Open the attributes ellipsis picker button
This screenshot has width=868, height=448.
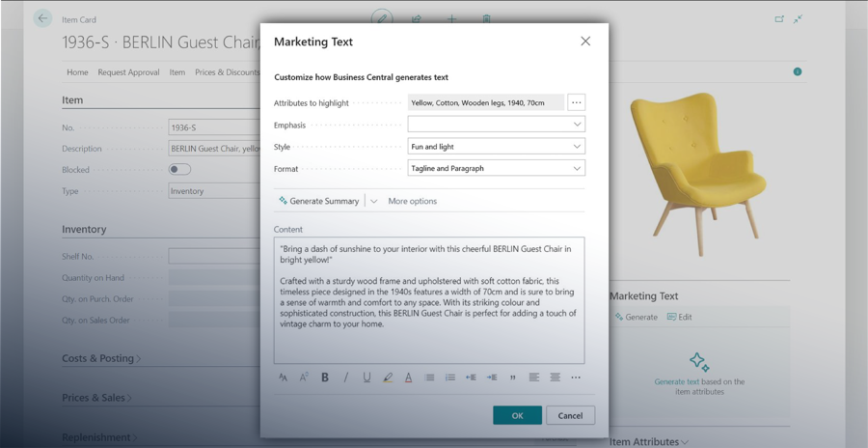(577, 102)
